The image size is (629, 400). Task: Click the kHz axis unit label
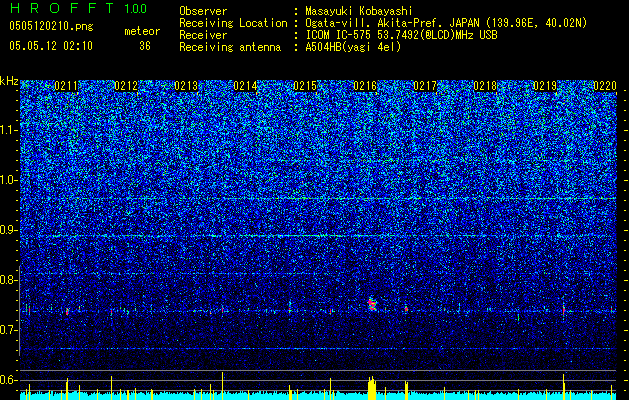[9, 81]
